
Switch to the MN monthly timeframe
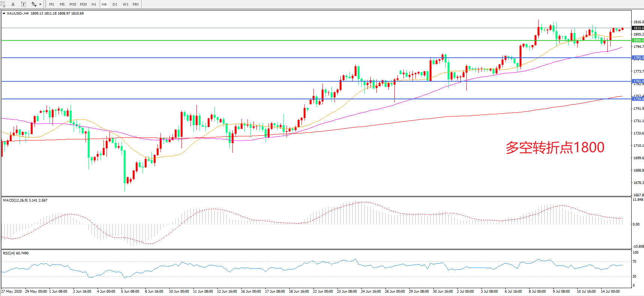136,4
